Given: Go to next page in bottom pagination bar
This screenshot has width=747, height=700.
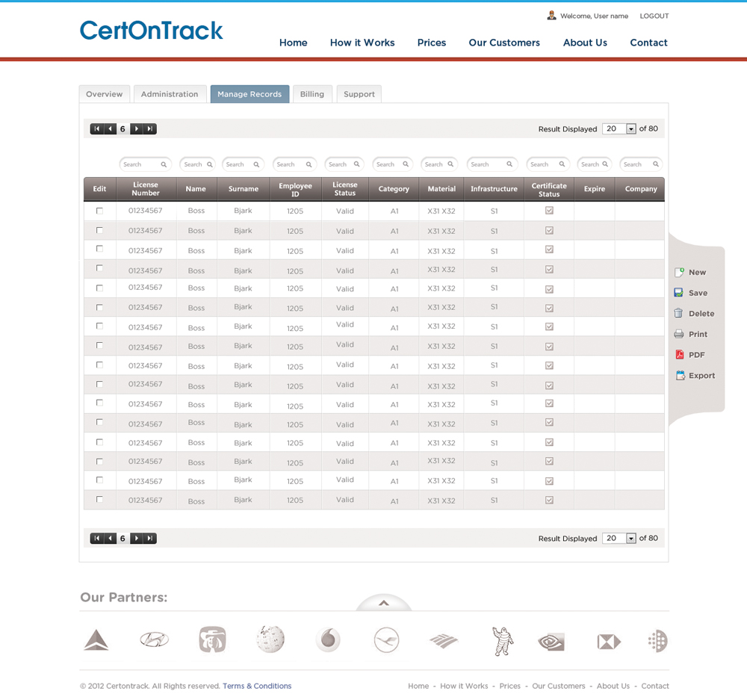Looking at the screenshot, I should [x=136, y=539].
